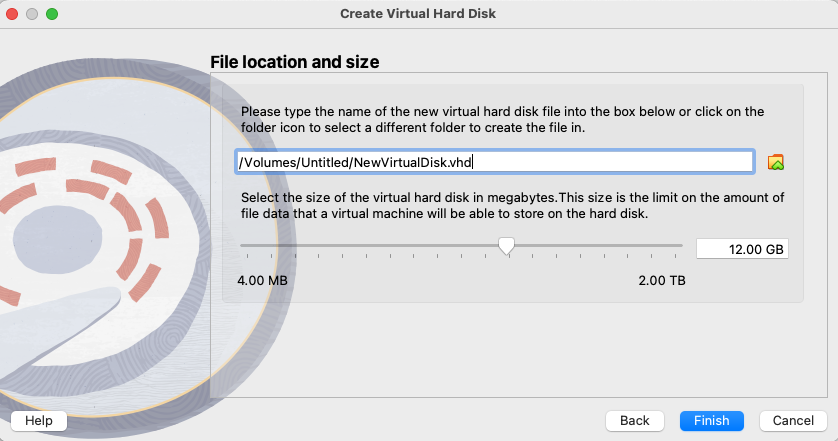Click the File location and size heading
This screenshot has height=441, width=838.
point(294,62)
